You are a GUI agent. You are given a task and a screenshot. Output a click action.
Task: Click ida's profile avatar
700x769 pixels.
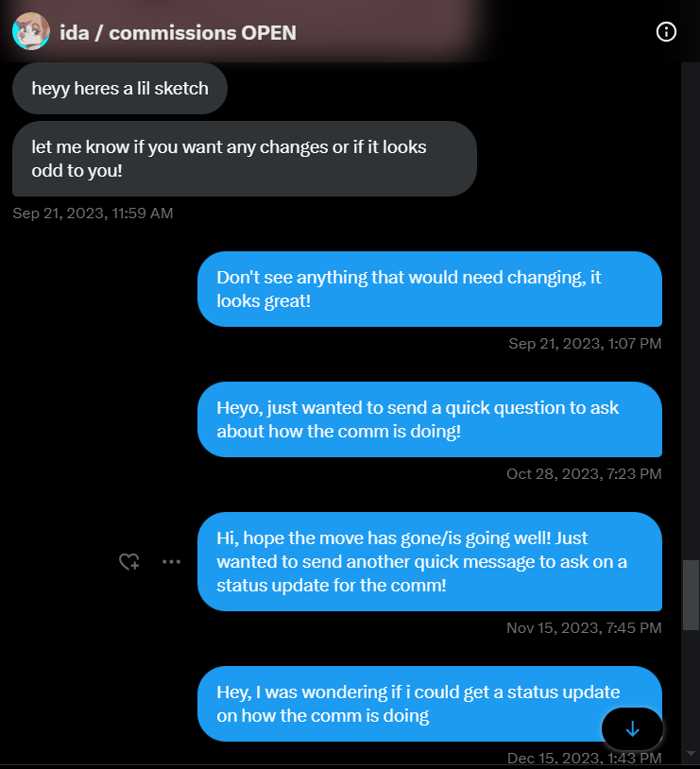click(31, 32)
